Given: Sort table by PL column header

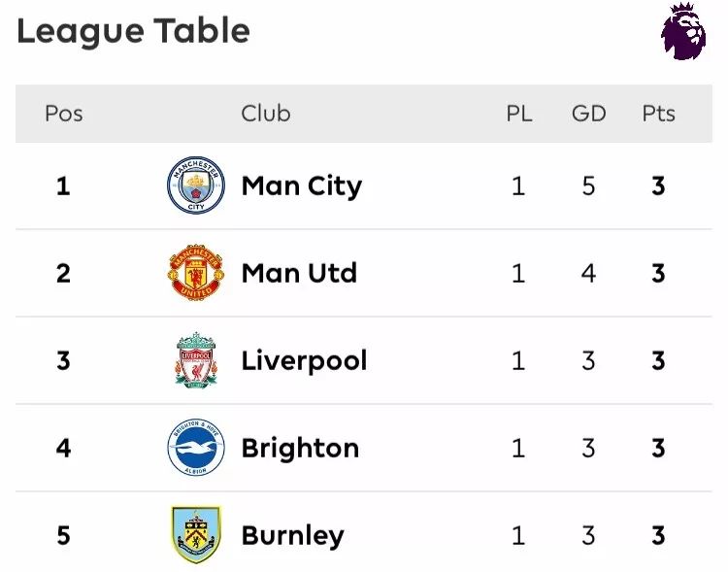Looking at the screenshot, I should point(519,114).
